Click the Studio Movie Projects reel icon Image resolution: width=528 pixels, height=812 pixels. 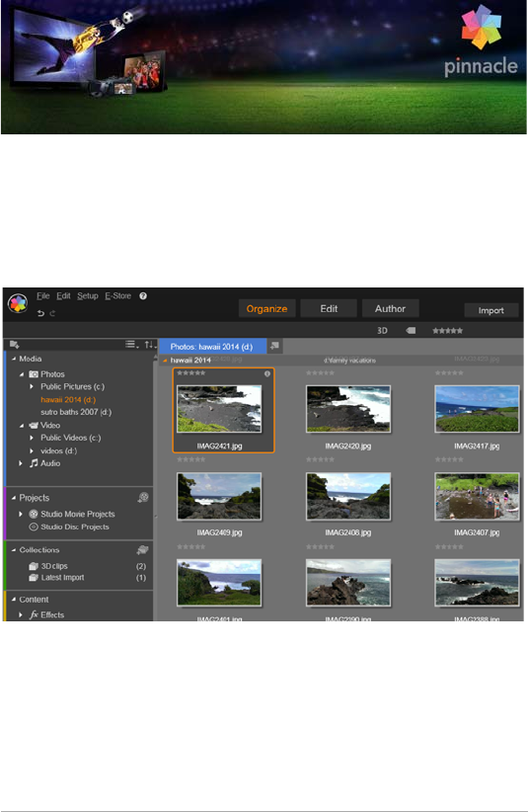pyautogui.click(x=34, y=514)
